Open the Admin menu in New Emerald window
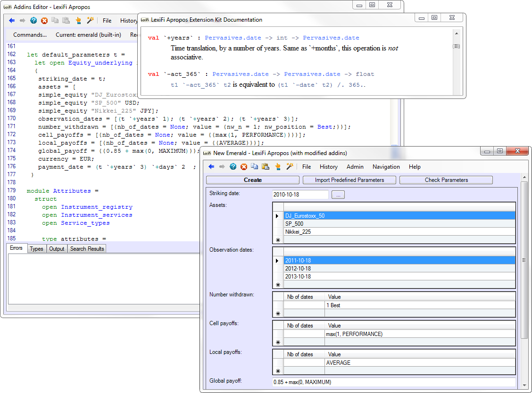Viewport: 532px width, 393px height. point(355,167)
